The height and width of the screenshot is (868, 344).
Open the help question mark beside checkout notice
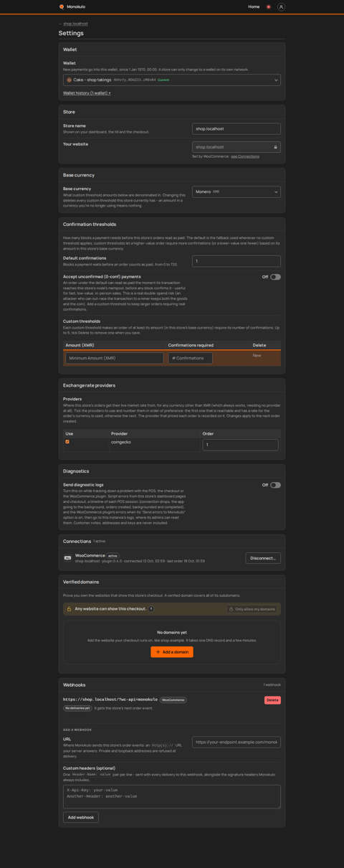(x=151, y=608)
